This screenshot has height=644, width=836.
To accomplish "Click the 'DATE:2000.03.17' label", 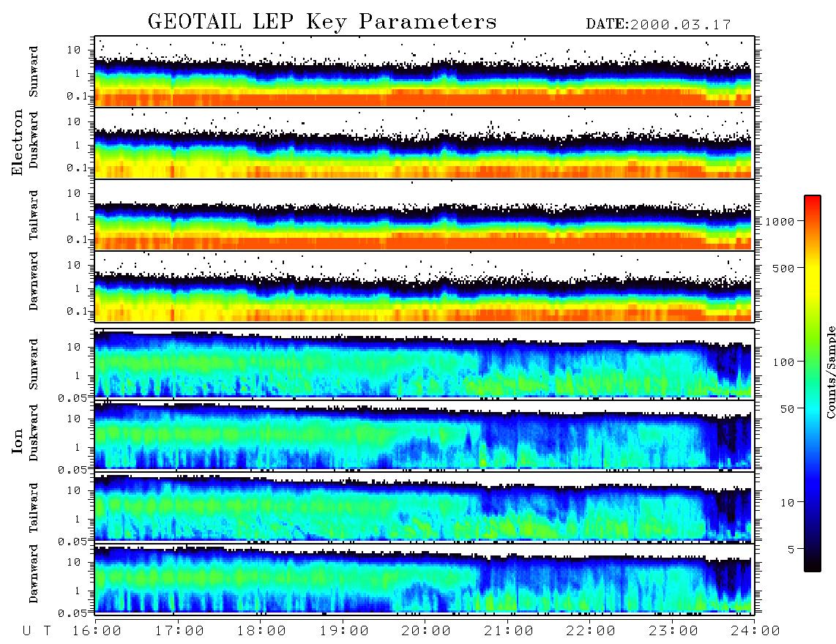I will pyautogui.click(x=658, y=25).
